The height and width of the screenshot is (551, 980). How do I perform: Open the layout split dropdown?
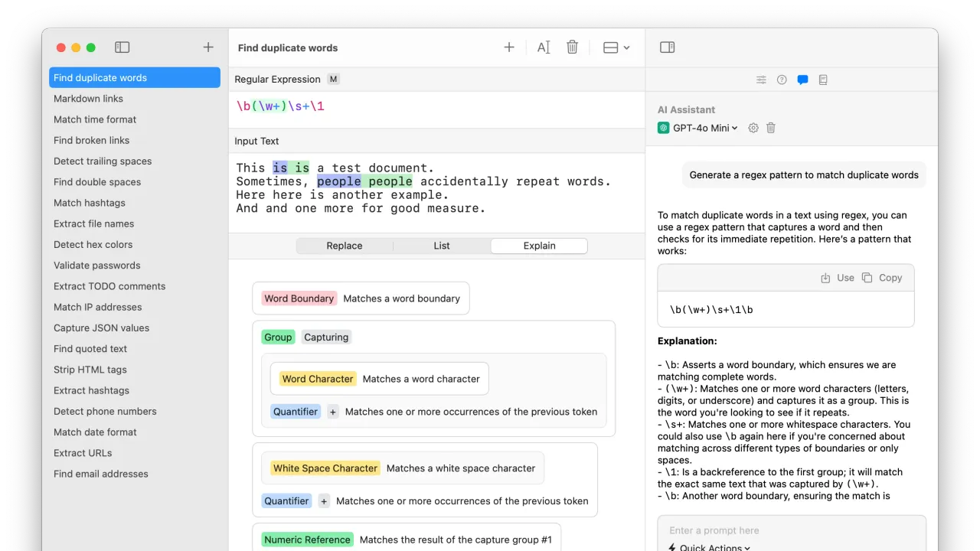point(616,47)
